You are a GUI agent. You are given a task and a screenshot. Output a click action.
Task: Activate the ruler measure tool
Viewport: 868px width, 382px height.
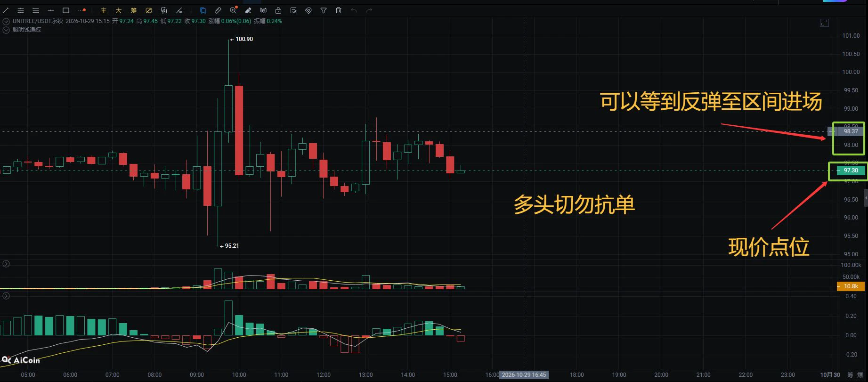click(x=218, y=10)
